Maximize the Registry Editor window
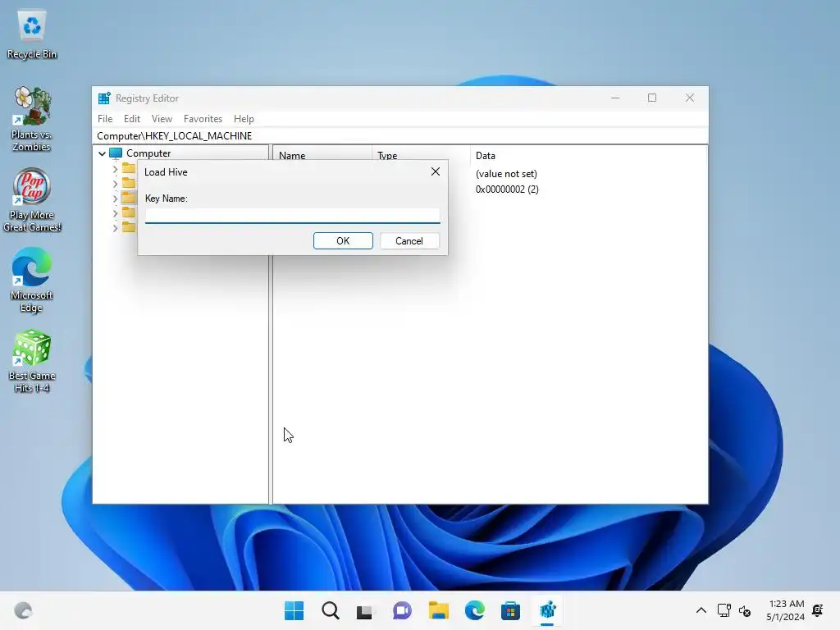 [652, 98]
